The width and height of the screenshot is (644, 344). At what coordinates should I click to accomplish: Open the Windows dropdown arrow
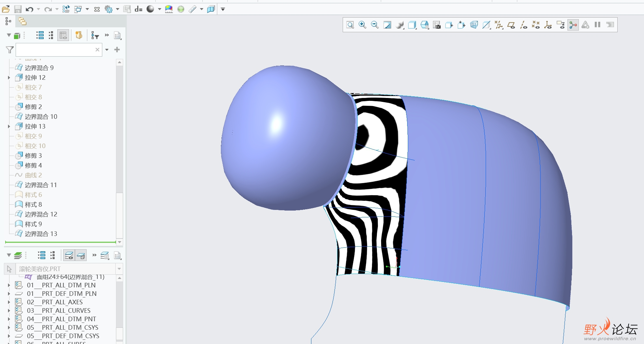point(87,9)
